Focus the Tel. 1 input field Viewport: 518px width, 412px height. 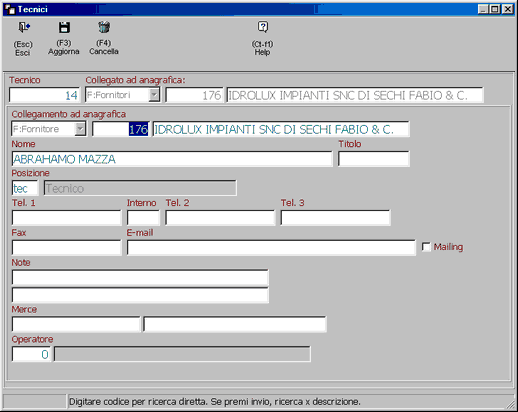tap(67, 218)
